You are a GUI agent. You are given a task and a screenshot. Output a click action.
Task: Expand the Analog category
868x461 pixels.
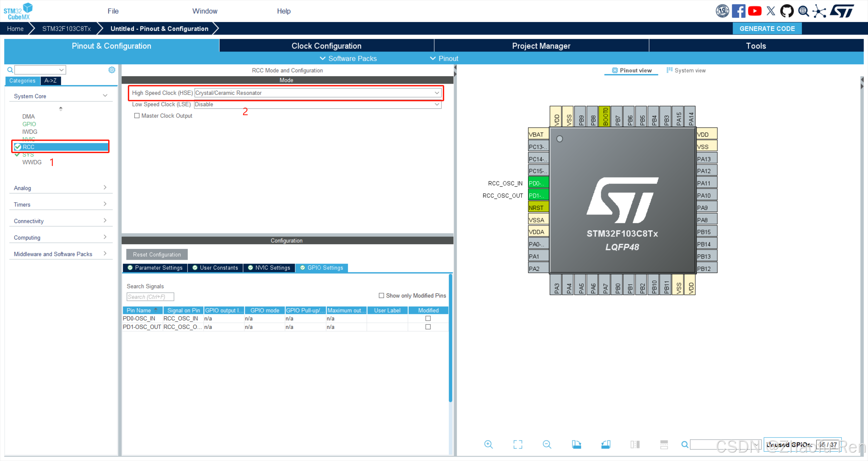61,188
